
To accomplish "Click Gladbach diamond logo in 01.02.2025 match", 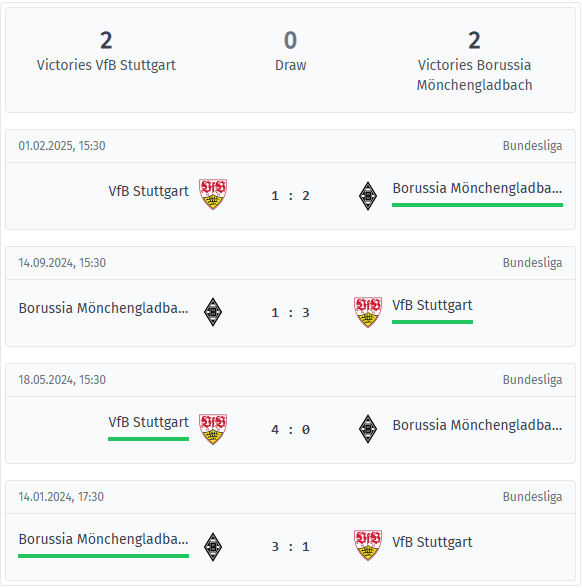I will point(368,196).
